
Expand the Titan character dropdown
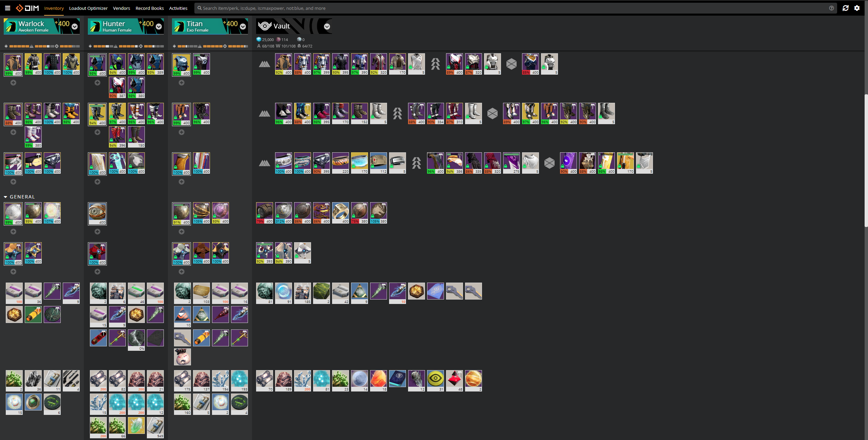click(243, 26)
